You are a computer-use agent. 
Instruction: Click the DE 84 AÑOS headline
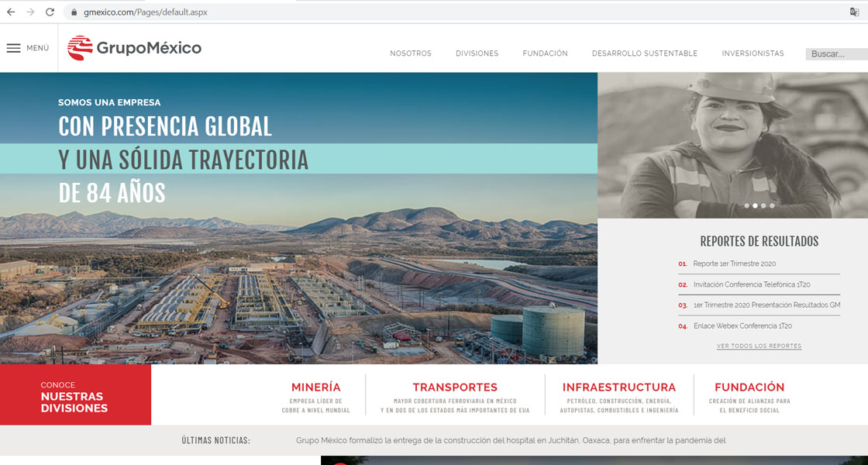click(x=112, y=193)
